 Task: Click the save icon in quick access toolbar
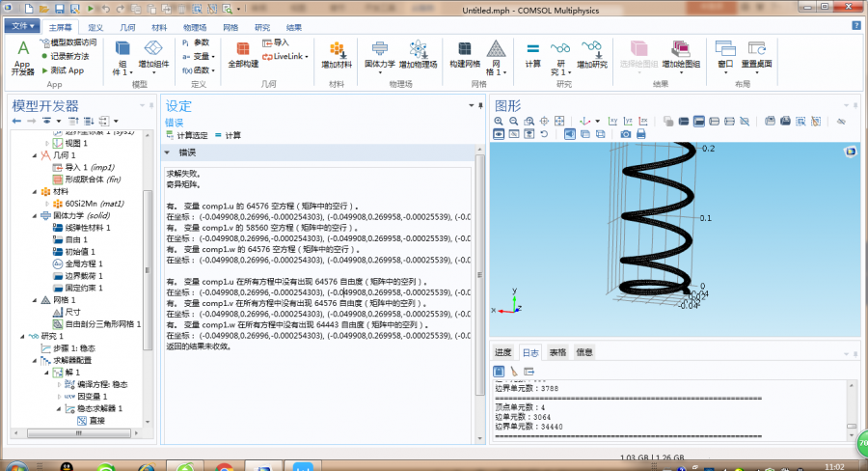tap(59, 9)
